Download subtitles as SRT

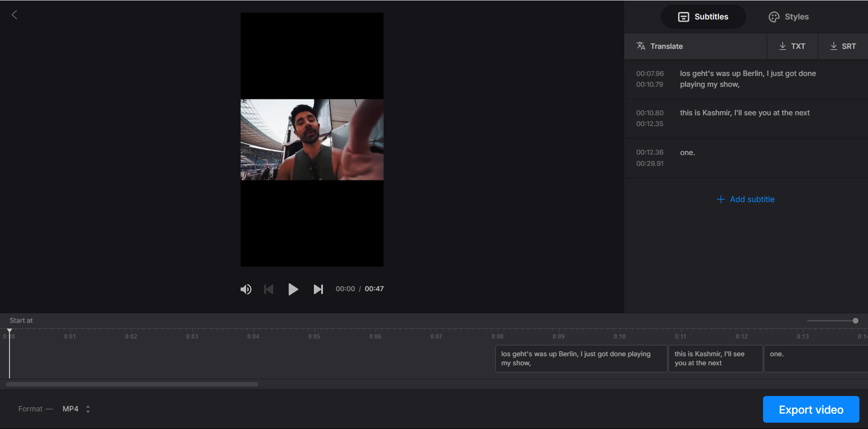pos(843,46)
